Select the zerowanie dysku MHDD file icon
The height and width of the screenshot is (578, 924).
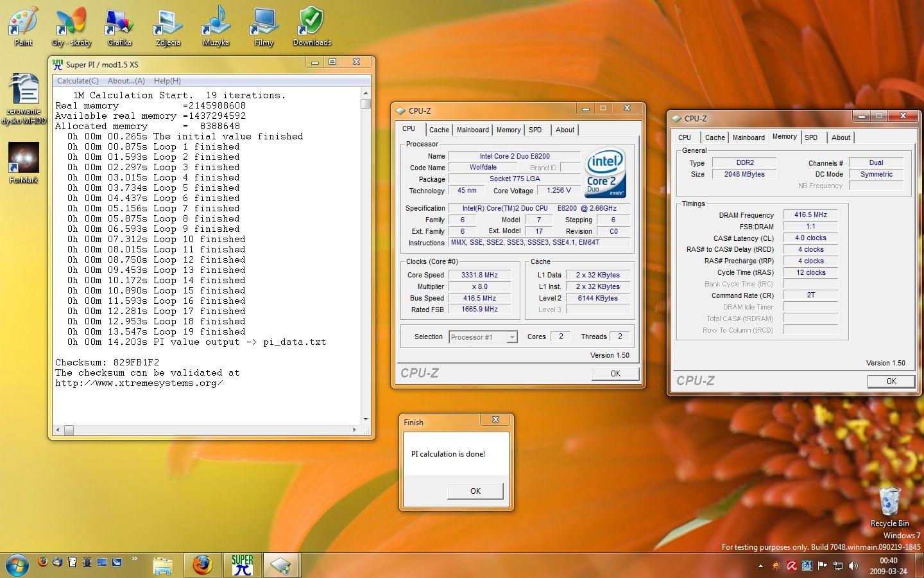(x=24, y=99)
